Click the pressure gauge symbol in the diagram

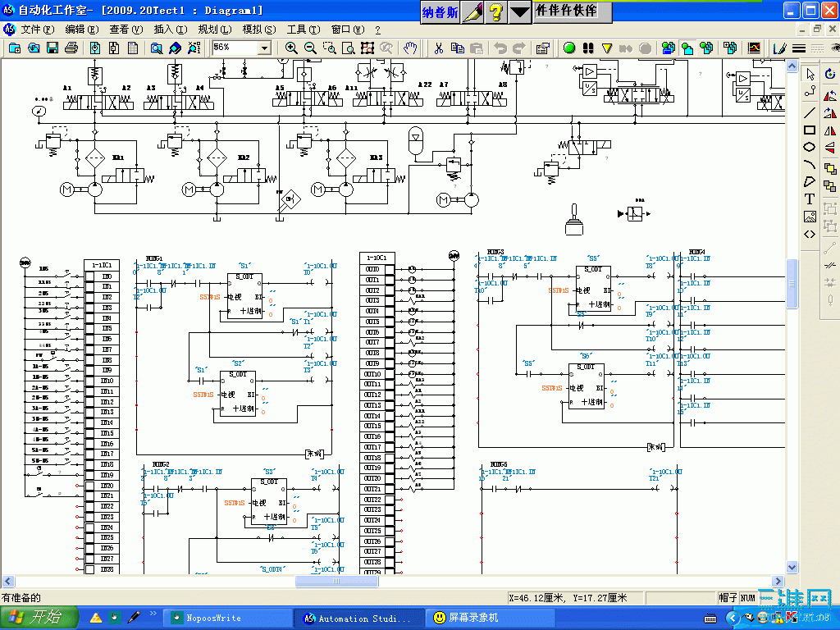pos(39,111)
